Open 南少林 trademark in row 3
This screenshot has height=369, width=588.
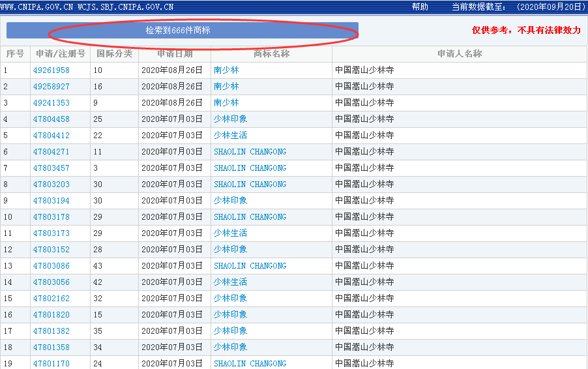(x=226, y=103)
